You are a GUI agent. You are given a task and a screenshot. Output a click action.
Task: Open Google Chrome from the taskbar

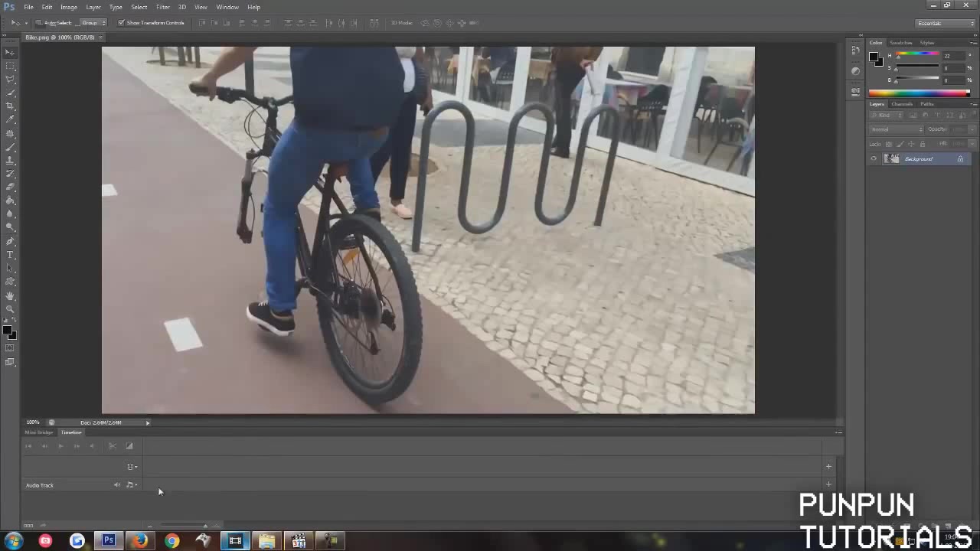171,541
